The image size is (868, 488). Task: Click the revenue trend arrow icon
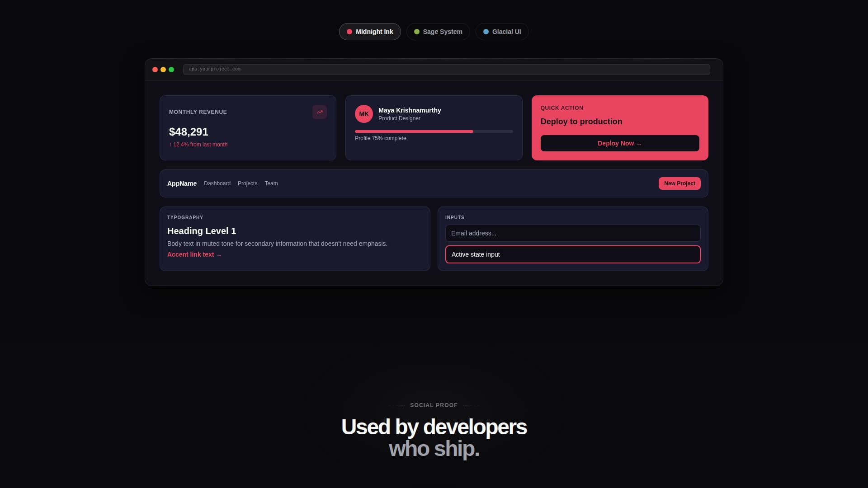(x=320, y=112)
